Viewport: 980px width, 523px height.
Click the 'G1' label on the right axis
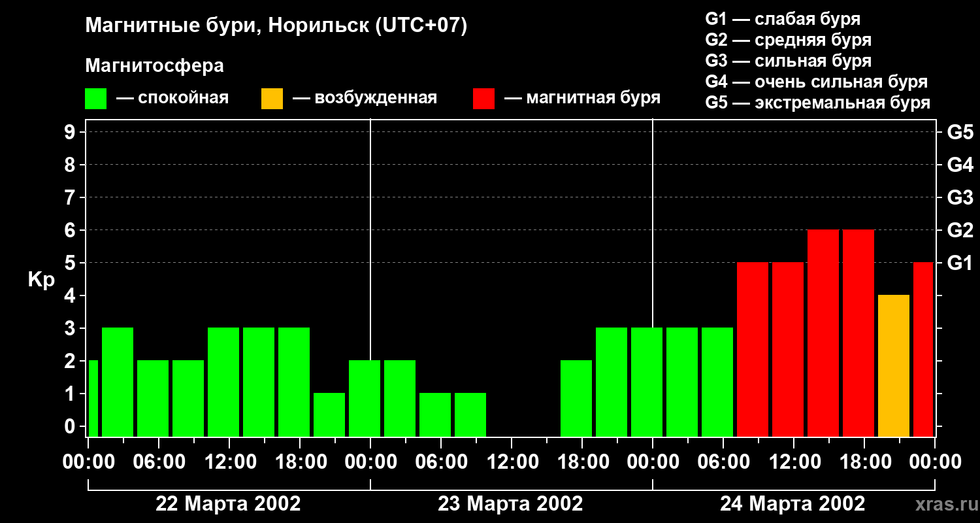click(960, 263)
